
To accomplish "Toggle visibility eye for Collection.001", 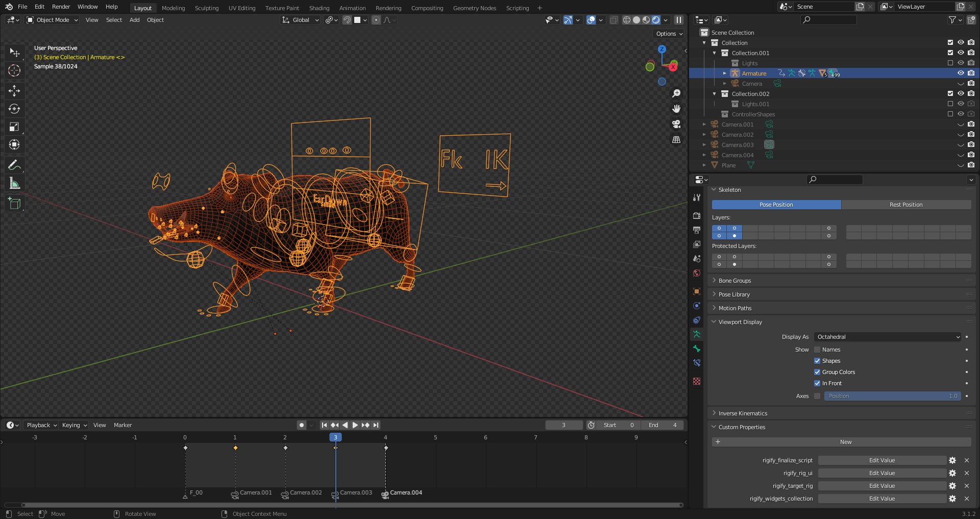I will (x=961, y=53).
